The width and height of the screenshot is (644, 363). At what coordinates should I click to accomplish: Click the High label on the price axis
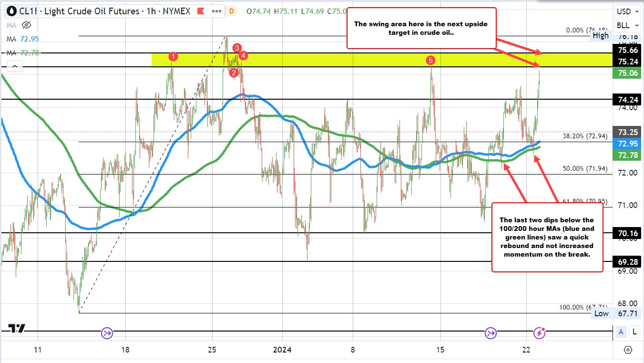[x=601, y=35]
